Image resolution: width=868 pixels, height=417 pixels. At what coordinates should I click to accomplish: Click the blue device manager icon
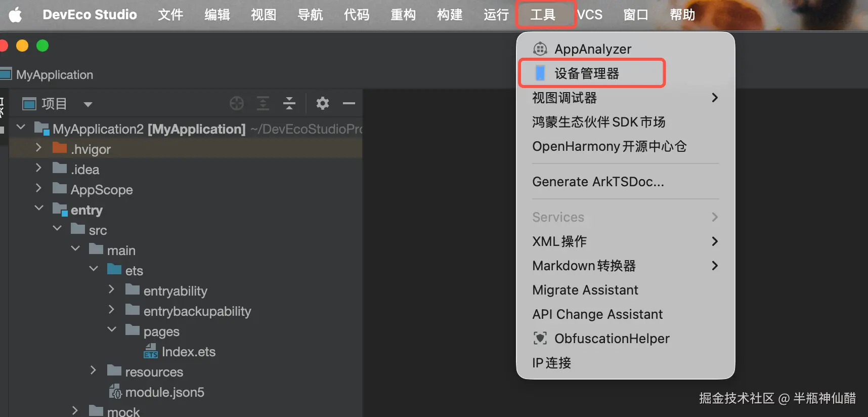tap(540, 73)
